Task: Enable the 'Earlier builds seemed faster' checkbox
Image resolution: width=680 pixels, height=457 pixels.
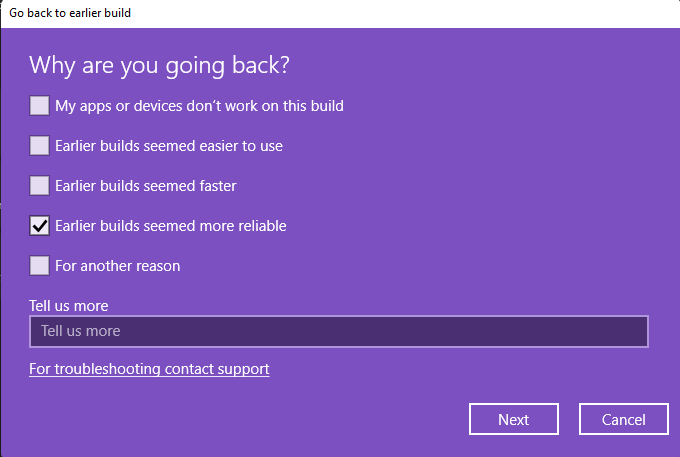Action: [x=39, y=185]
